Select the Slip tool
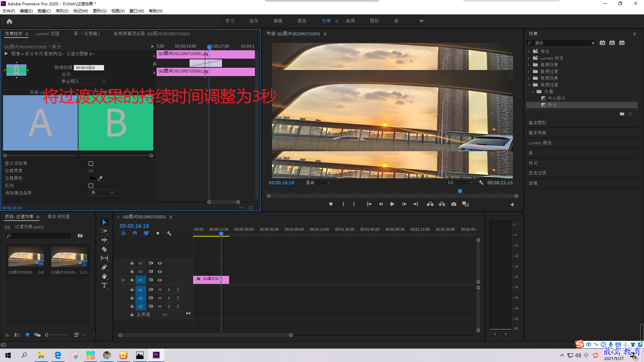 104,258
